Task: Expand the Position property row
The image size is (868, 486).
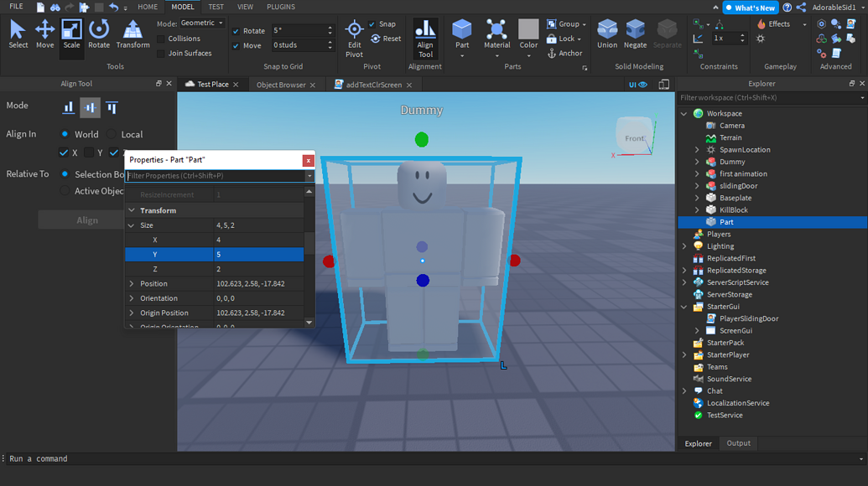Action: (131, 283)
